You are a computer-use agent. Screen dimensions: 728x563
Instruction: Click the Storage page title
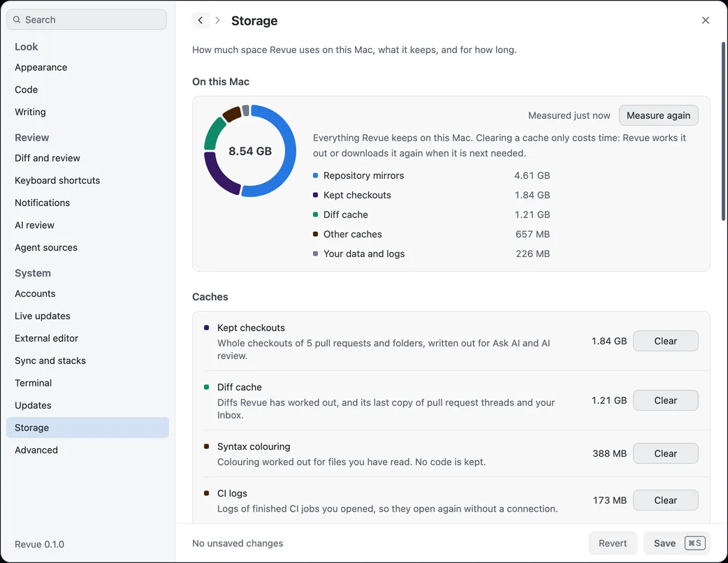254,21
